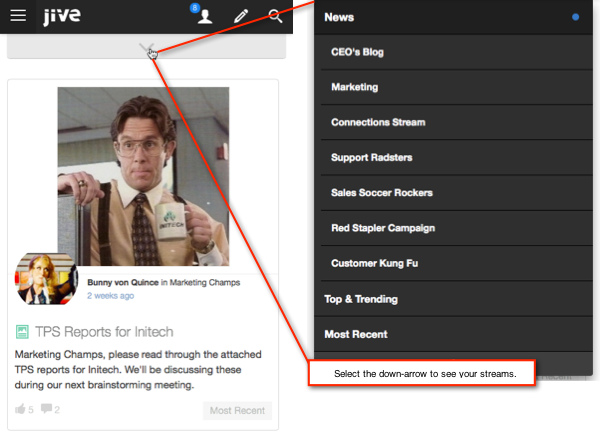
Task: Expand streams with the down-arrow chevron
Action: (x=146, y=48)
